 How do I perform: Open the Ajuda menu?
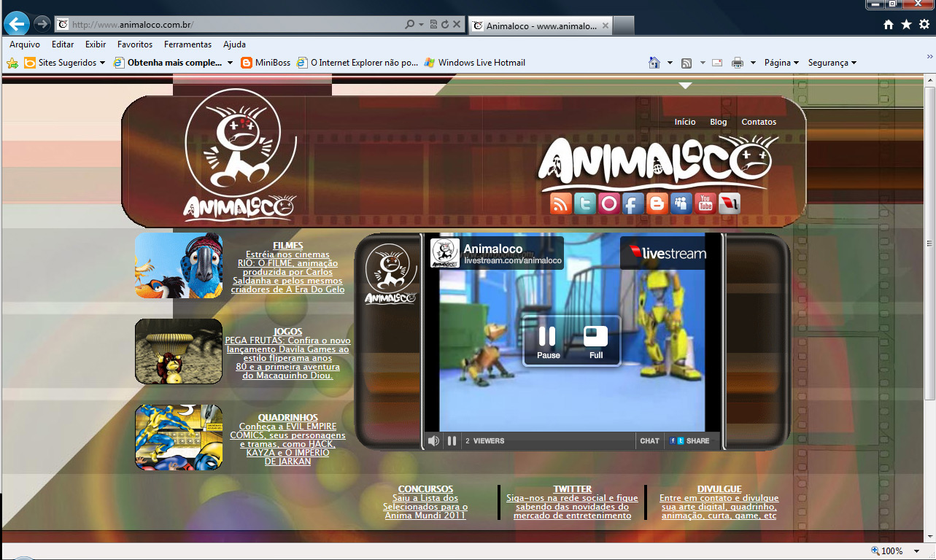234,44
